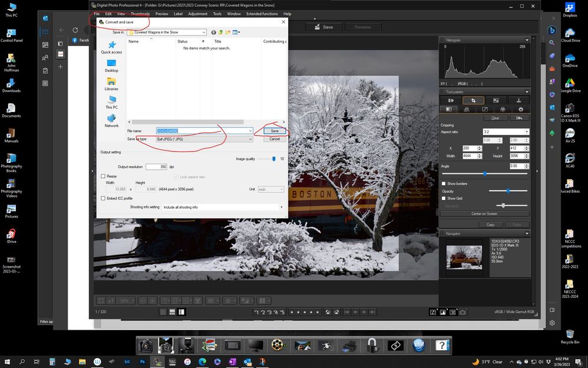
Task: Open the Extended functions menu
Action: (262, 14)
